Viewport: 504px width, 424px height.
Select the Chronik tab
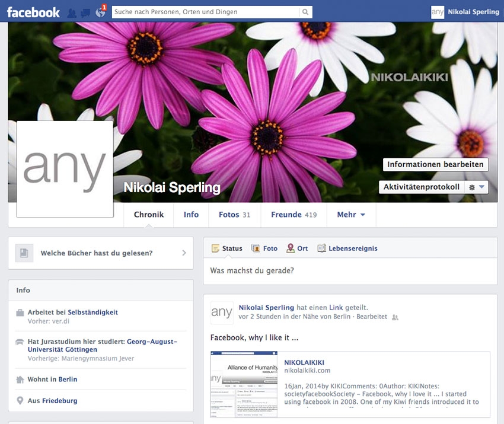[148, 215]
